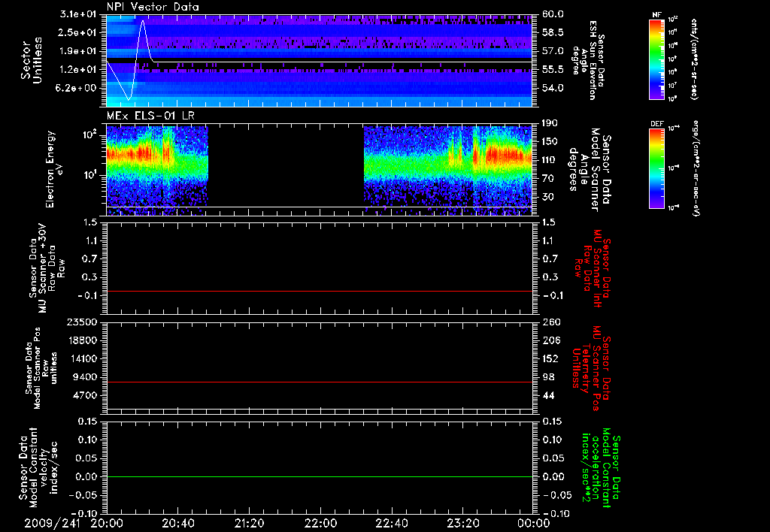Click the '57.0' sun elevation tick value
This screenshot has height=532, width=770.
tap(553, 51)
